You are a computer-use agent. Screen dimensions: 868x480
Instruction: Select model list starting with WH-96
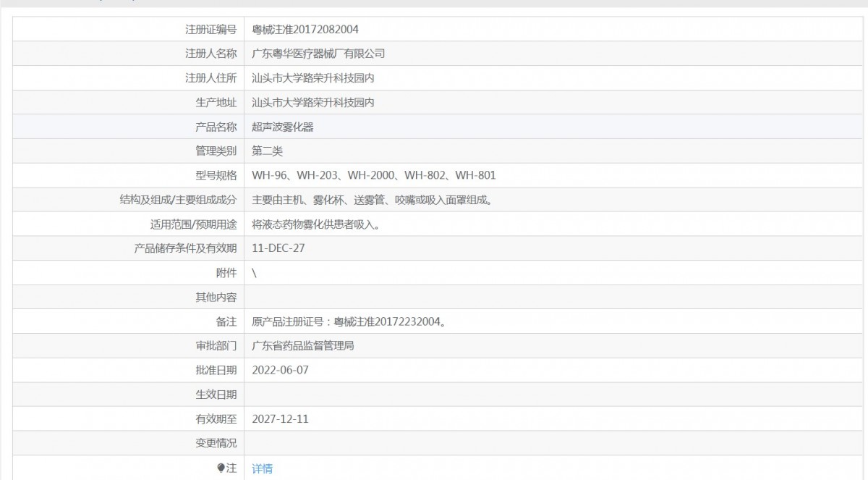(373, 175)
